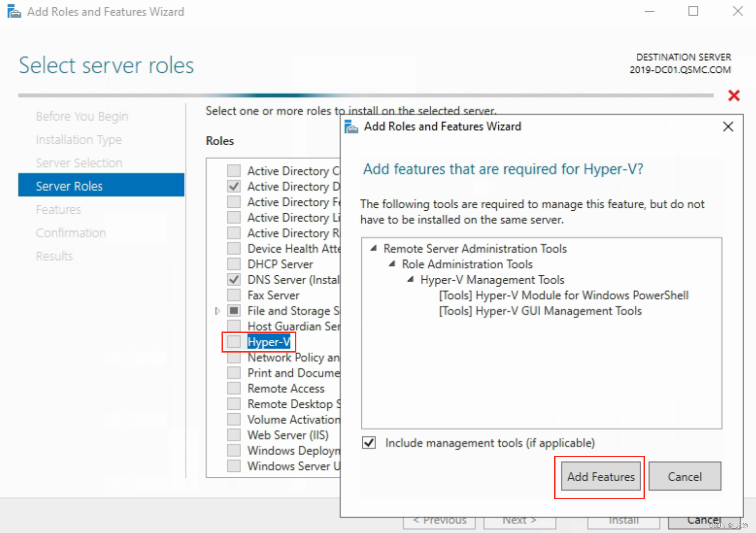The image size is (756, 533).
Task: Open the Confirmation step in the sidebar
Action: [70, 233]
